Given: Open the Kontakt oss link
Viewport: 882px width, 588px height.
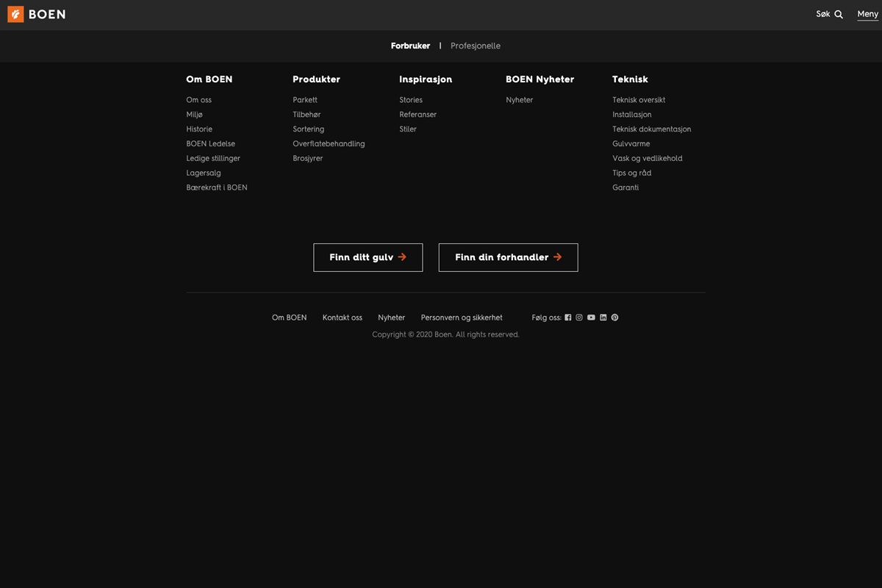Looking at the screenshot, I should (x=343, y=318).
